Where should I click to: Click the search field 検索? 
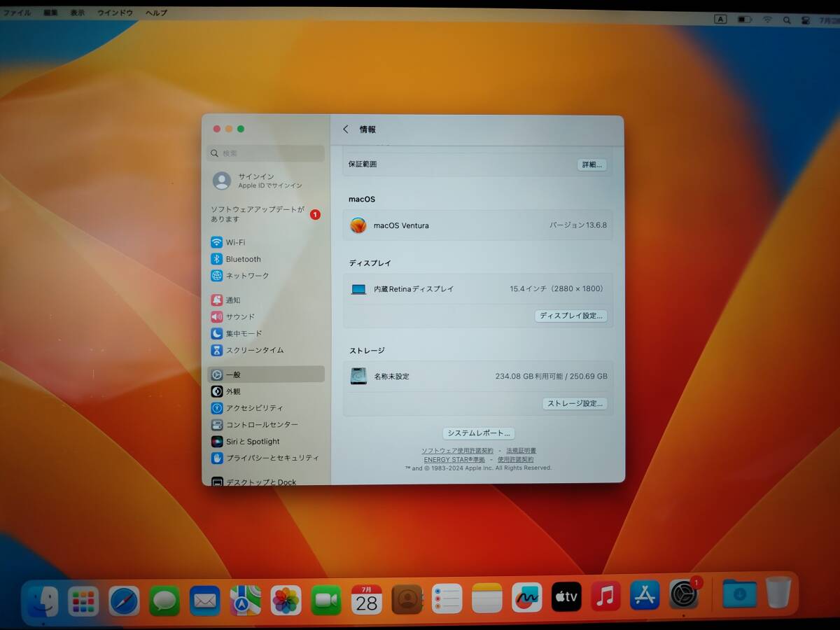point(266,153)
